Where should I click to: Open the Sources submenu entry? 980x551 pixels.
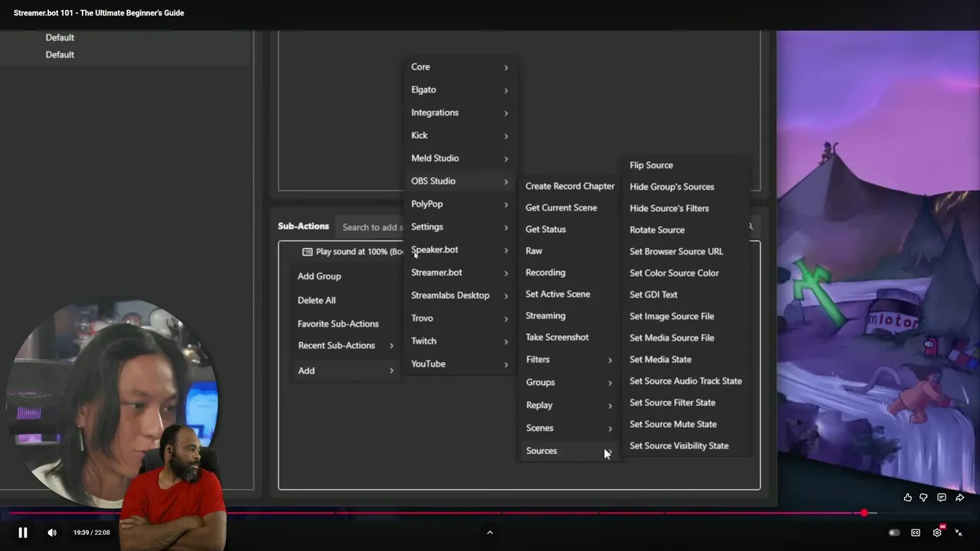tap(569, 452)
